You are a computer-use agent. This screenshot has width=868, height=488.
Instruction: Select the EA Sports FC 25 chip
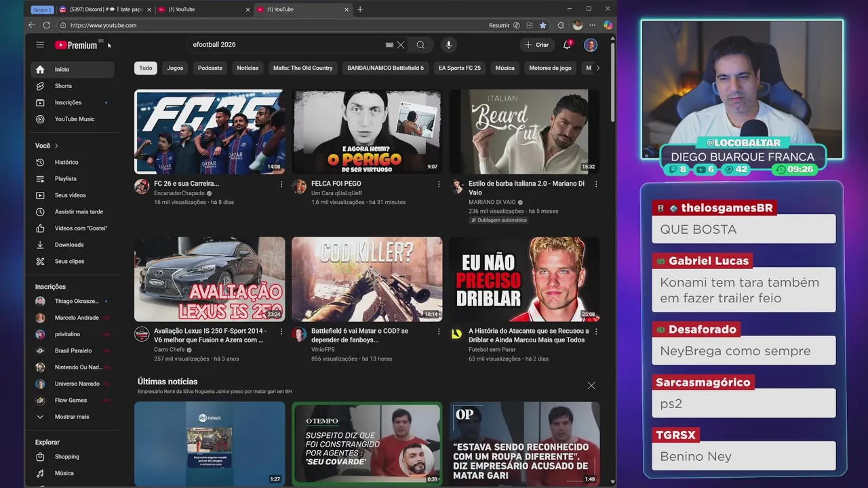click(460, 68)
